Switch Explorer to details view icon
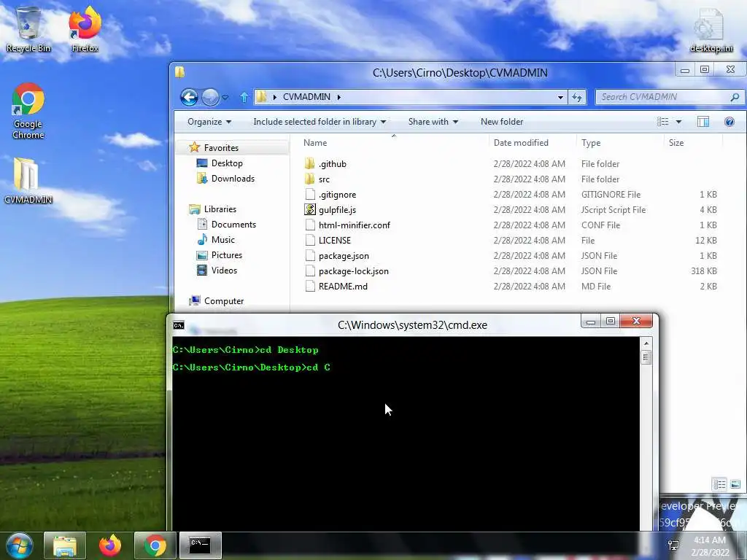The image size is (747, 560). point(719,484)
